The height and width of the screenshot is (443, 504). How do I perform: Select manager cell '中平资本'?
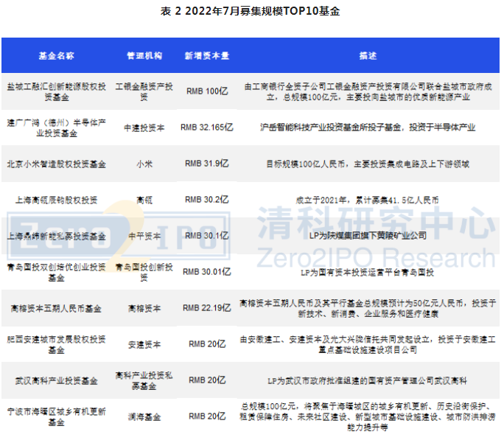(x=144, y=237)
